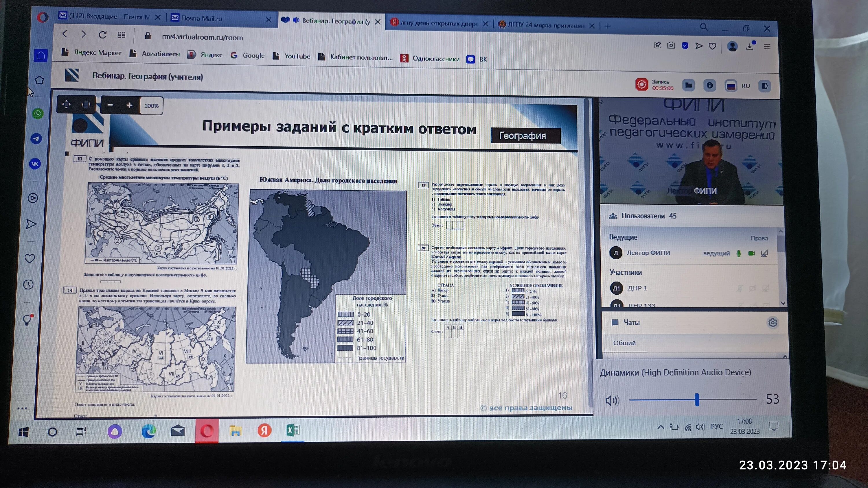Click the 100% zoom value box
Screen dimensions: 868x488
coord(151,106)
